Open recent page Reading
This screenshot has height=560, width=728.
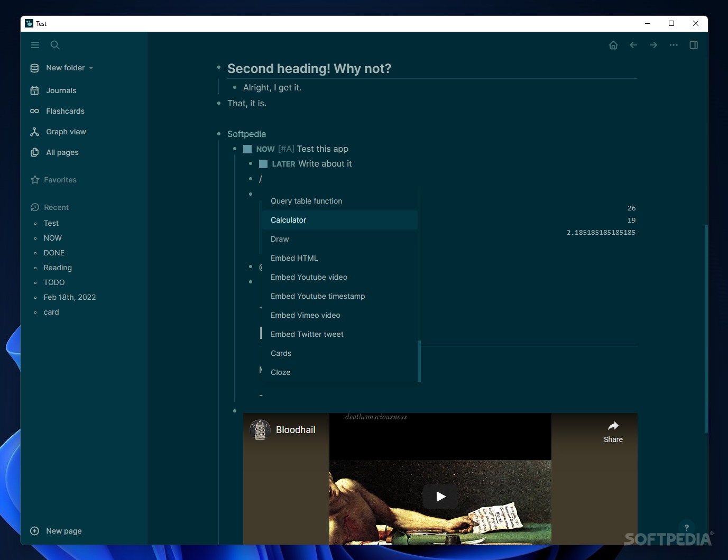coord(58,268)
